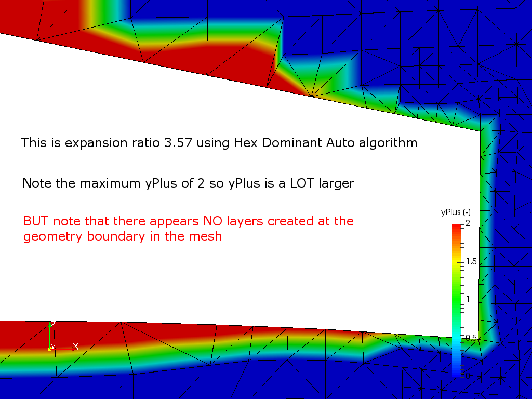Click the yPlus color legend bar

tap(456, 301)
